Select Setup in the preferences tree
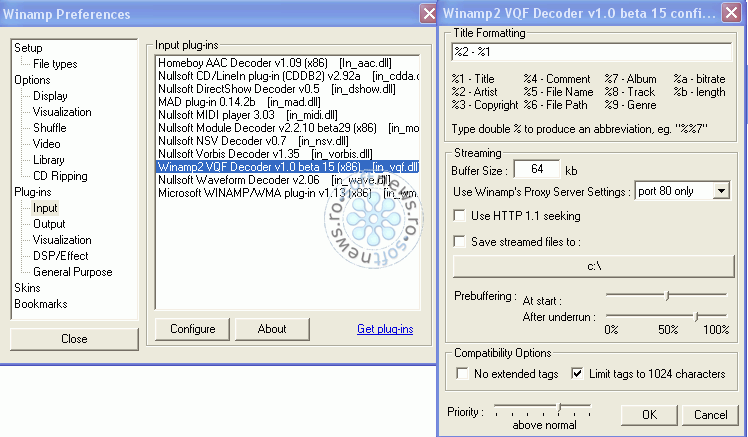748x437 pixels. (x=28, y=48)
